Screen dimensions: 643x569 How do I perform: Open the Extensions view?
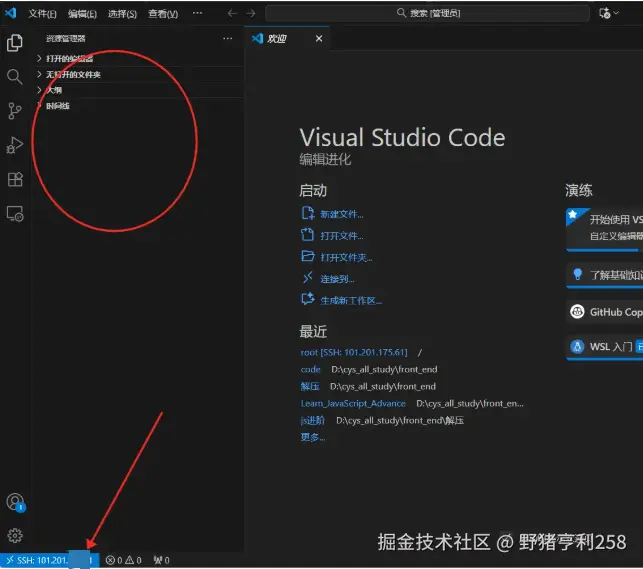pos(15,180)
